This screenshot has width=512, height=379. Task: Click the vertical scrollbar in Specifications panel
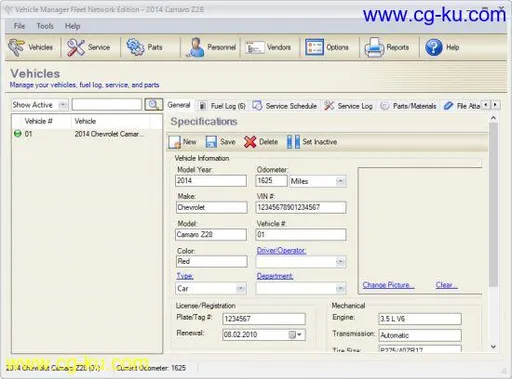(x=493, y=204)
